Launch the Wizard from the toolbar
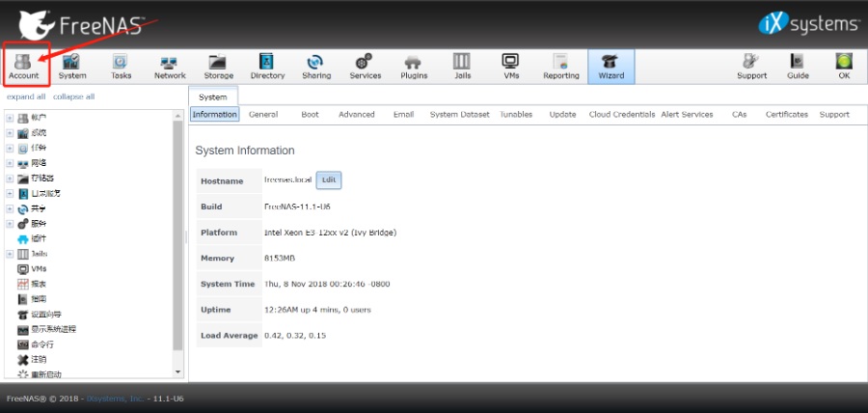Image resolution: width=868 pixels, height=413 pixels. (x=611, y=67)
